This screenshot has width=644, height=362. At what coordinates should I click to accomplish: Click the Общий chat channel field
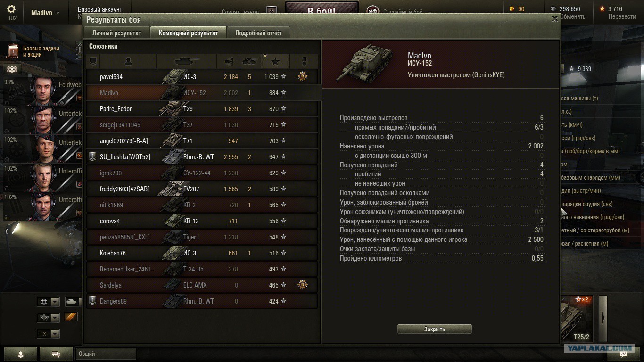[106, 354]
